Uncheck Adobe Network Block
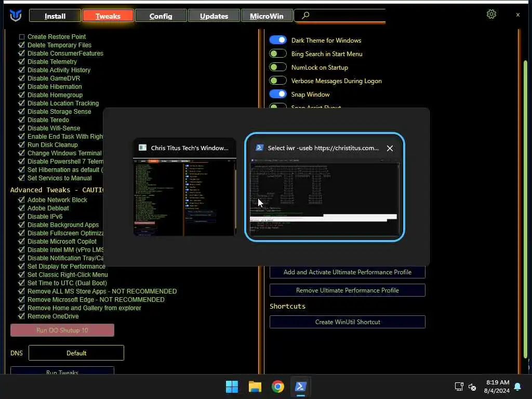The width and height of the screenshot is (532, 399). [22, 200]
